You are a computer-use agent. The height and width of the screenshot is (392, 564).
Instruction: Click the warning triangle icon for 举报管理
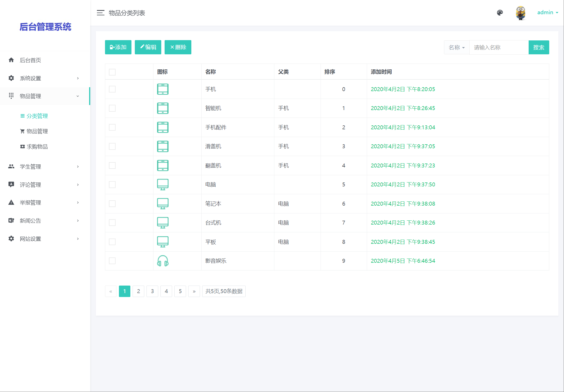click(11, 203)
